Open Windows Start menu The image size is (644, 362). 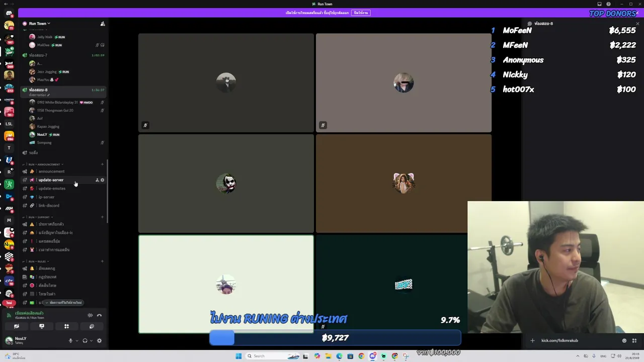tap(238, 356)
